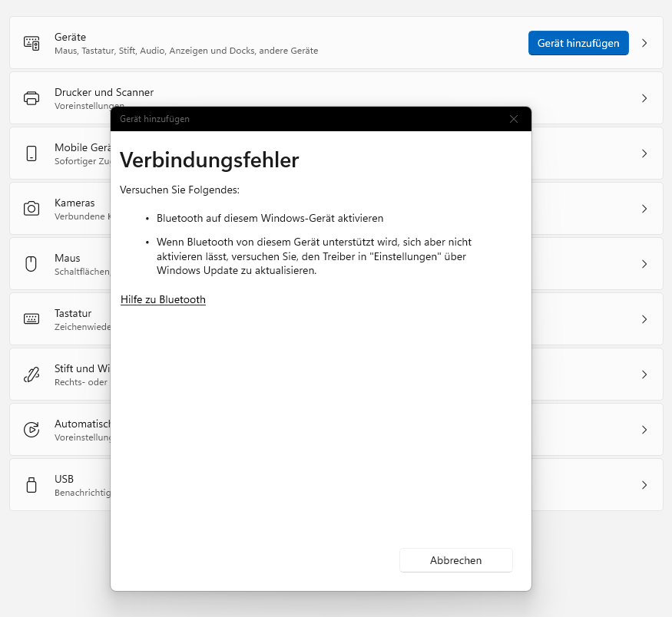The width and height of the screenshot is (672, 617).
Task: Open the Hilfe zu Bluetooth link
Action: pos(163,299)
